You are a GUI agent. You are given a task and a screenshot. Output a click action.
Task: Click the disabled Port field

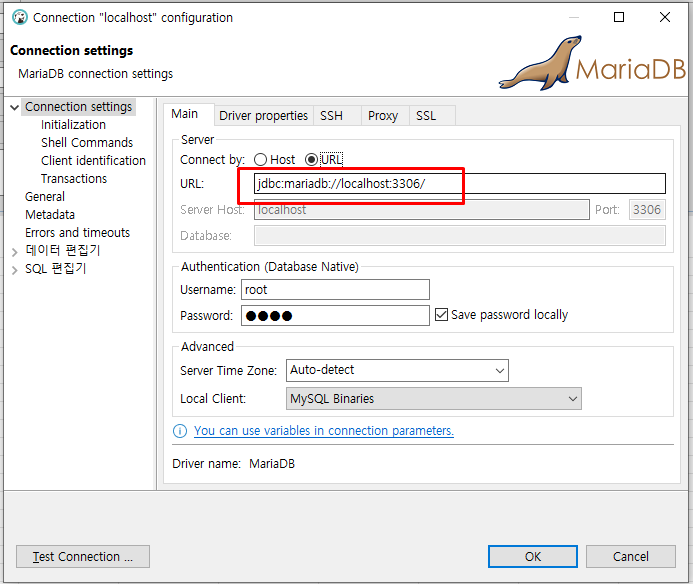click(x=647, y=210)
